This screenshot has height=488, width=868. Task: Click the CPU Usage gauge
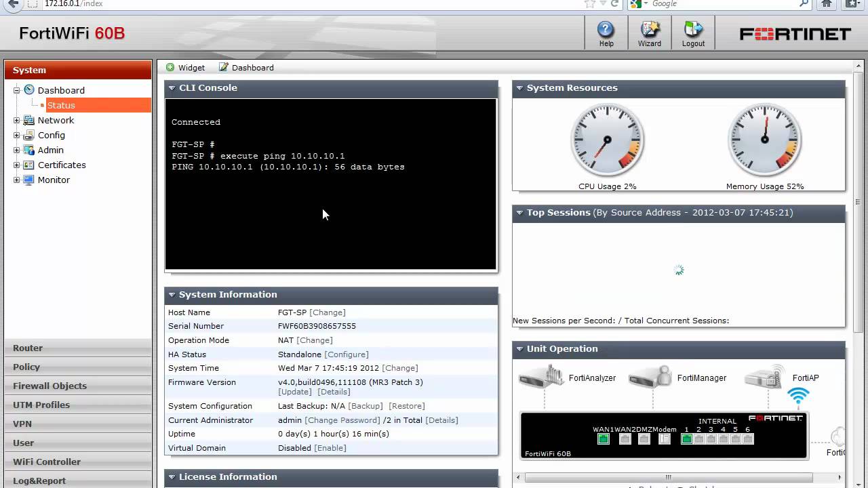[607, 140]
